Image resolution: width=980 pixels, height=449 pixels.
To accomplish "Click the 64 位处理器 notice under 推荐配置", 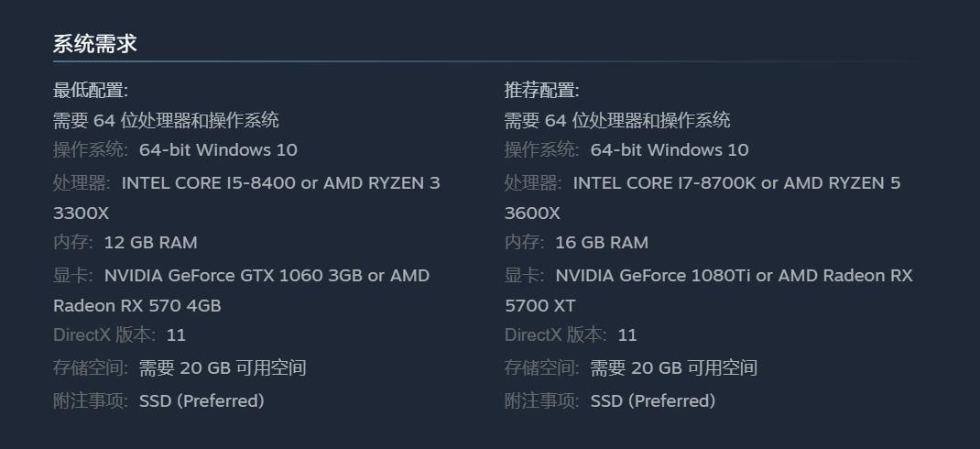I will pos(617,120).
